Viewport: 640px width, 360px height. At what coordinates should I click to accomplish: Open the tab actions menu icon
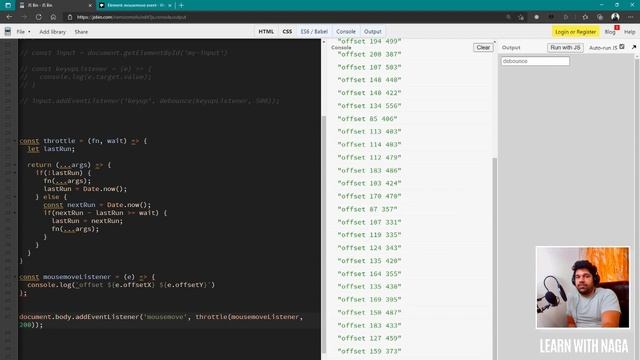(8, 5)
